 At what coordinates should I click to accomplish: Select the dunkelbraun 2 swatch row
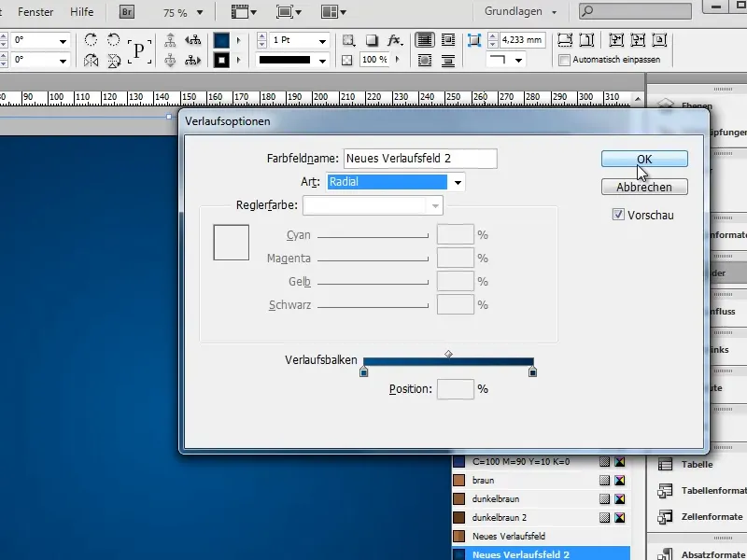click(541, 517)
